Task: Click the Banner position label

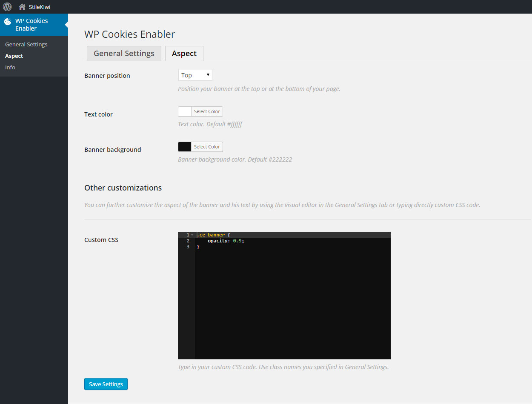Action: tap(107, 76)
